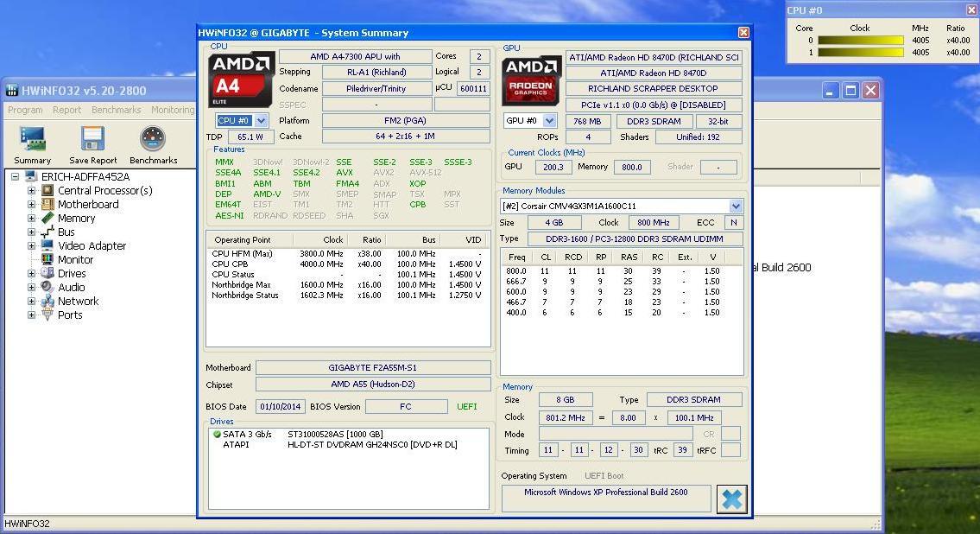Open the Monitoring menu
The image size is (980, 534).
[x=173, y=110]
